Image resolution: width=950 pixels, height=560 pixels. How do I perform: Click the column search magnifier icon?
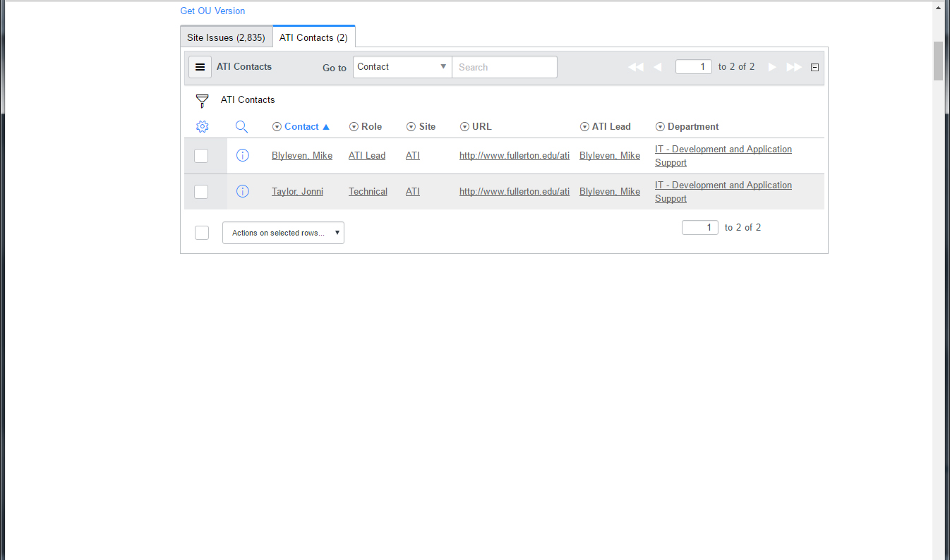241,127
